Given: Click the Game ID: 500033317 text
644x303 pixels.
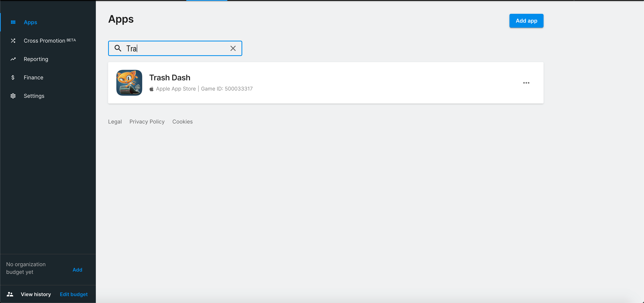Looking at the screenshot, I should pos(227,89).
